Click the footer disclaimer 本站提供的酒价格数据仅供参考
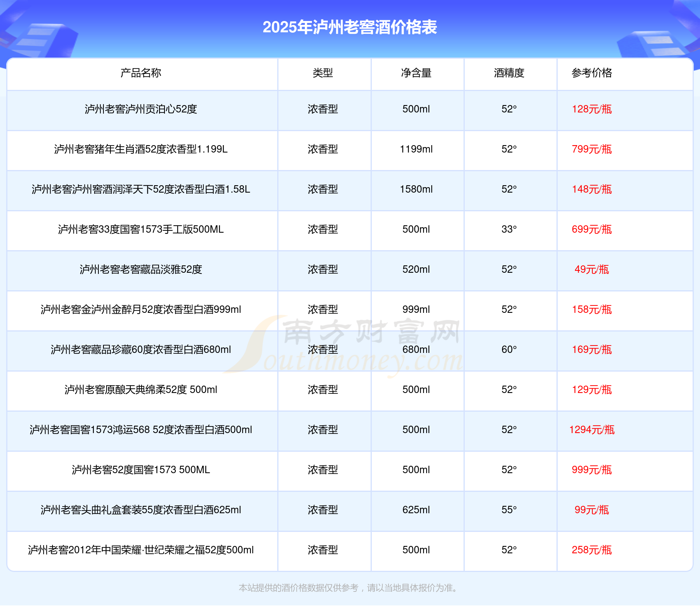 [299, 588]
